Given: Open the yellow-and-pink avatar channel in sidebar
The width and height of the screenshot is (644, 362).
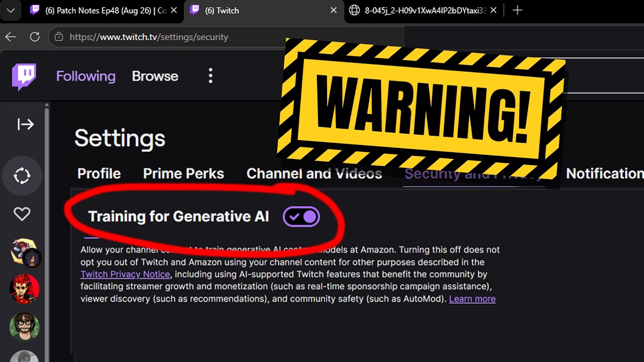Looking at the screenshot, I should tap(25, 252).
